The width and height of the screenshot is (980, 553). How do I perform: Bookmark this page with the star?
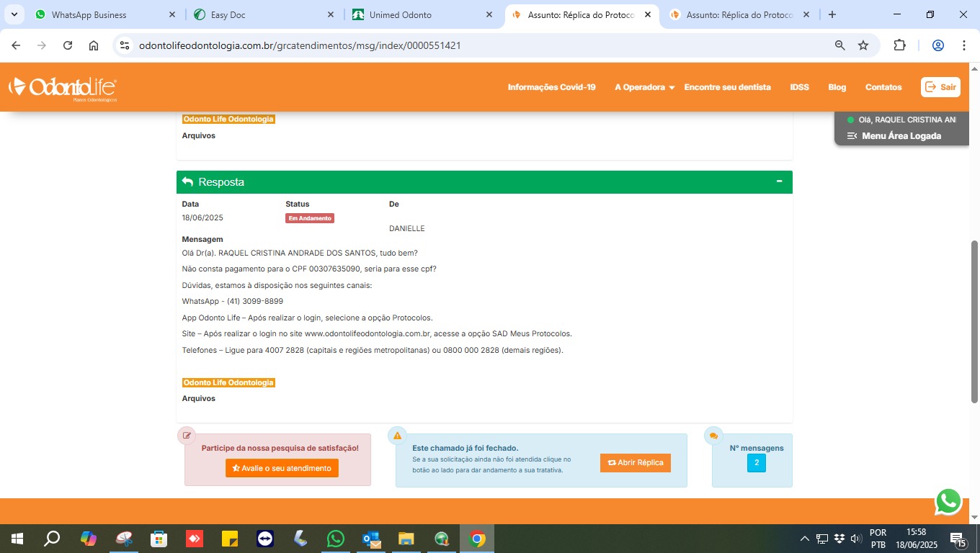point(863,45)
